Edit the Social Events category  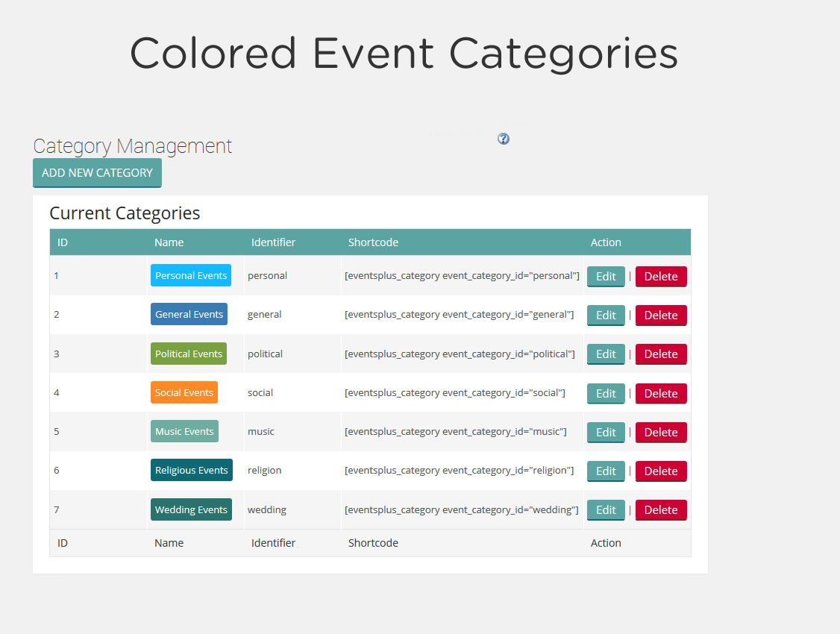(x=606, y=393)
